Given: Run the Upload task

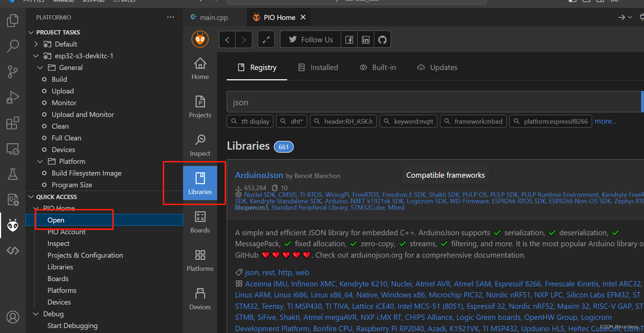Looking at the screenshot, I should 63,91.
